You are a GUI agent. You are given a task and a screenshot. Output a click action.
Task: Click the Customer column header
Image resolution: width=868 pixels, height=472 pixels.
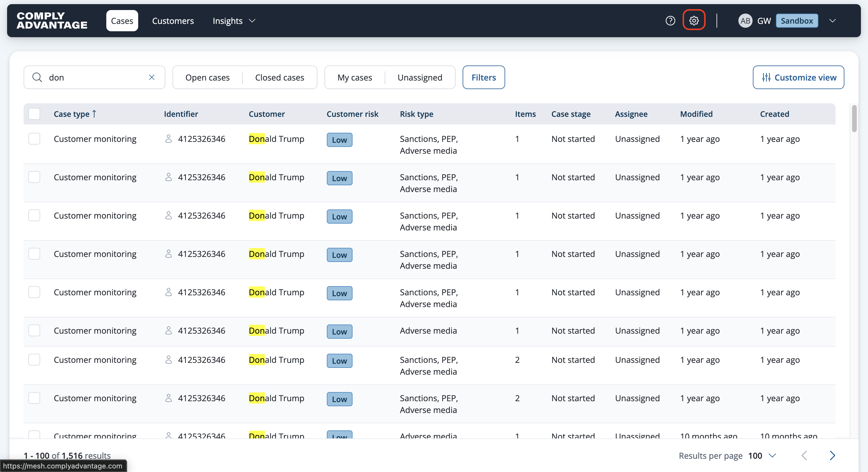267,114
